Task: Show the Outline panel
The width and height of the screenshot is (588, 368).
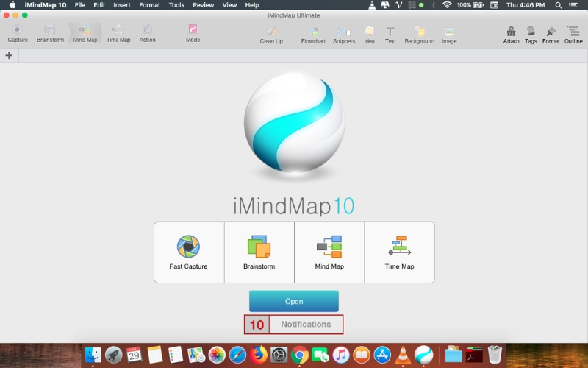Action: tap(573, 35)
